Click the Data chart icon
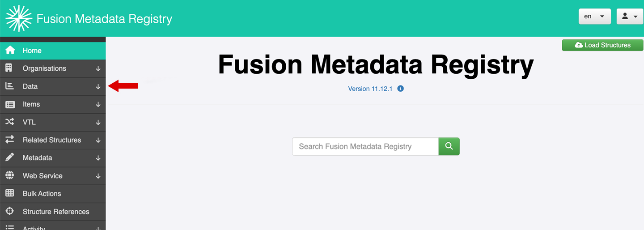 9,86
